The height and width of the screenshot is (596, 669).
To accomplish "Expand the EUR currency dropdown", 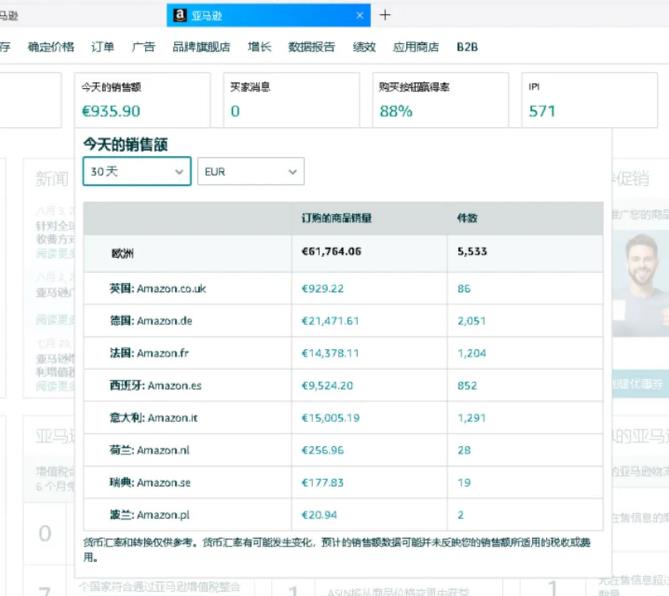I will [x=251, y=172].
